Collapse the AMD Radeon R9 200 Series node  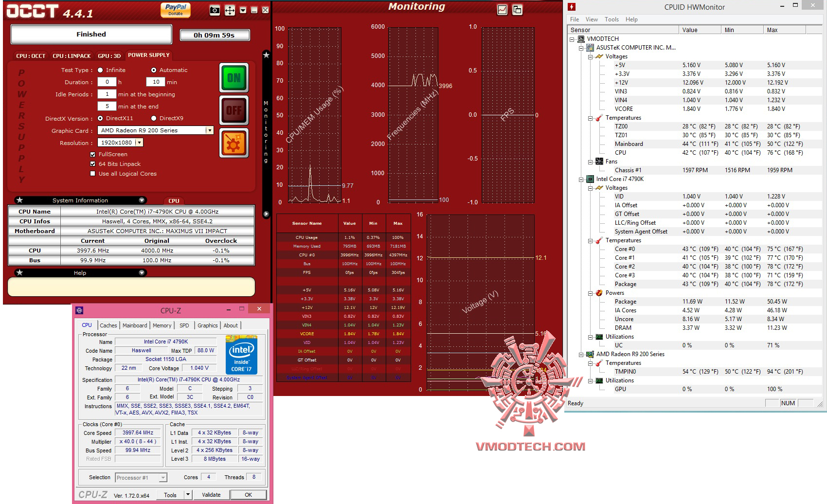click(581, 354)
